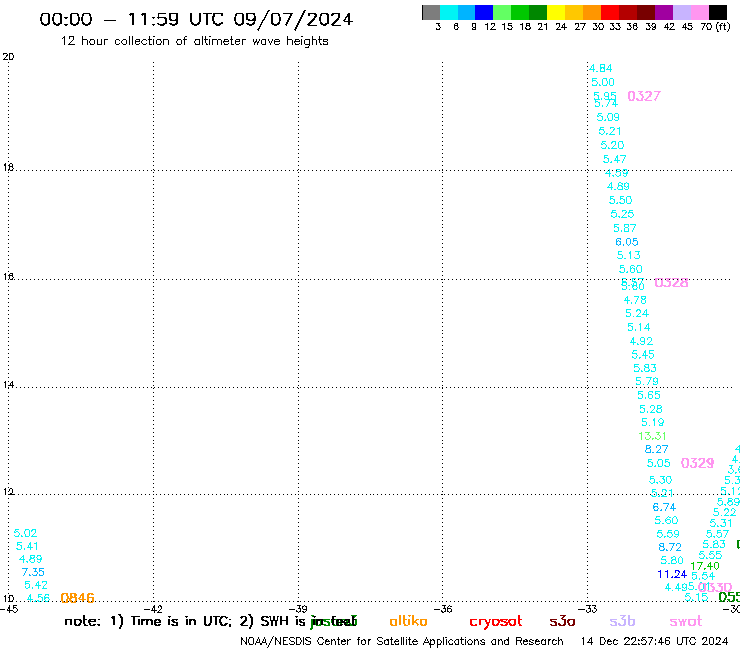Click the 5.00 wave height value
740x650 pixels.
(x=603, y=82)
